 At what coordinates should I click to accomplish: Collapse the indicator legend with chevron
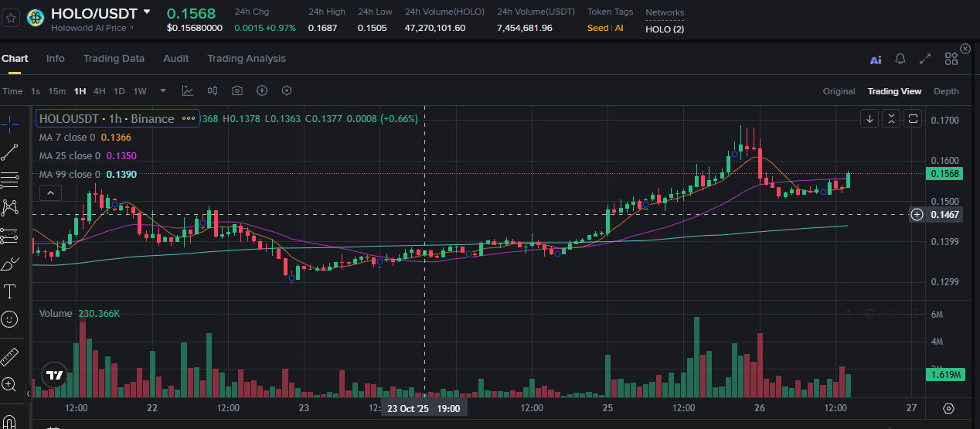(x=50, y=192)
